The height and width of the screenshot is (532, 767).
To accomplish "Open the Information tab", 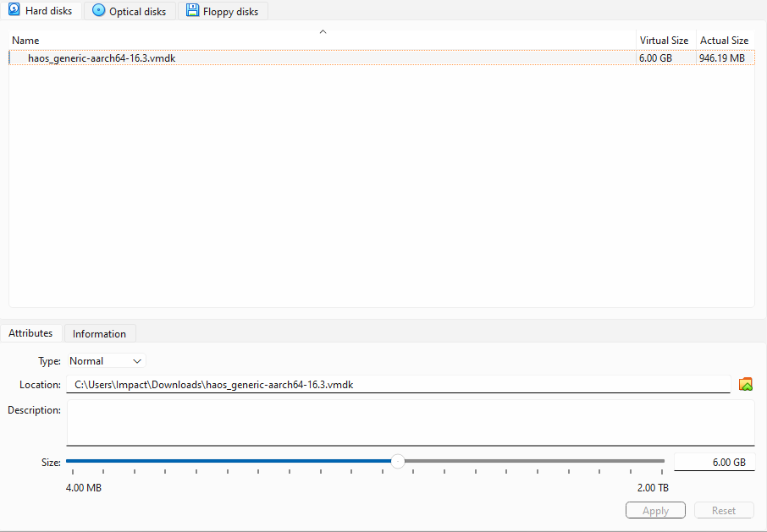I will (99, 333).
